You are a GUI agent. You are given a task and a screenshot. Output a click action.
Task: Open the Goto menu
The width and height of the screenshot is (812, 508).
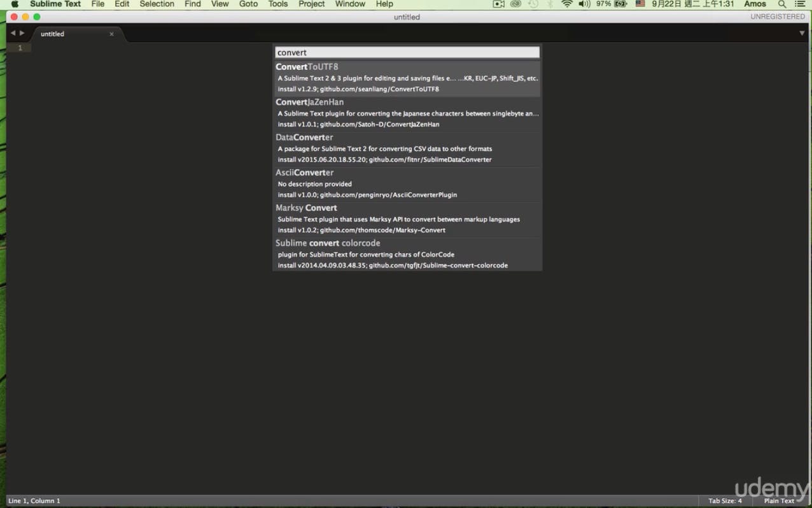[248, 4]
